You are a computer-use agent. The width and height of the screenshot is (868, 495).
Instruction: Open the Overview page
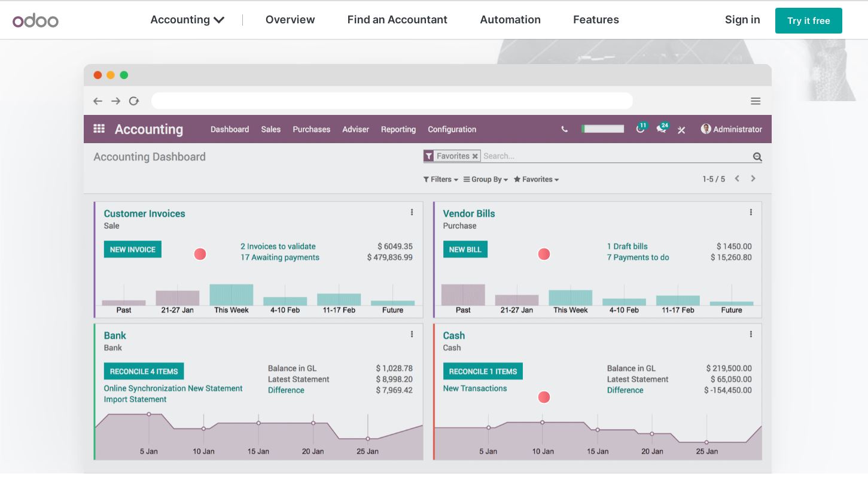[290, 20]
